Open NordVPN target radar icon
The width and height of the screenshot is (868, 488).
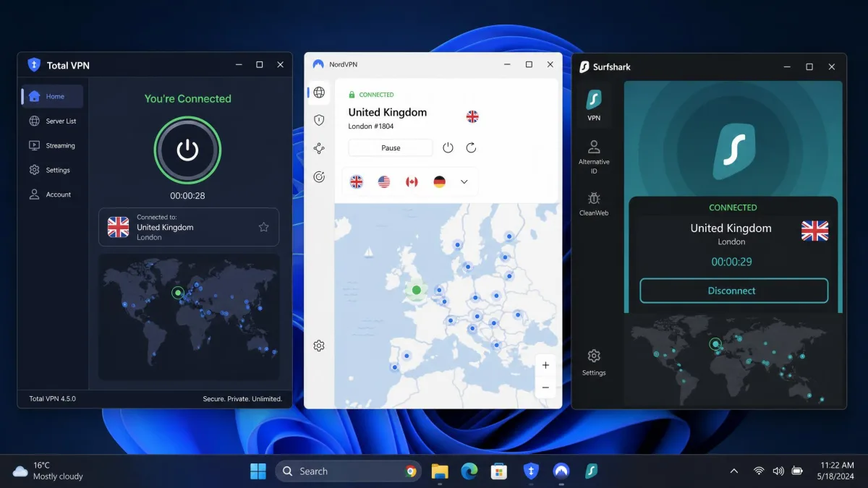[x=319, y=176]
